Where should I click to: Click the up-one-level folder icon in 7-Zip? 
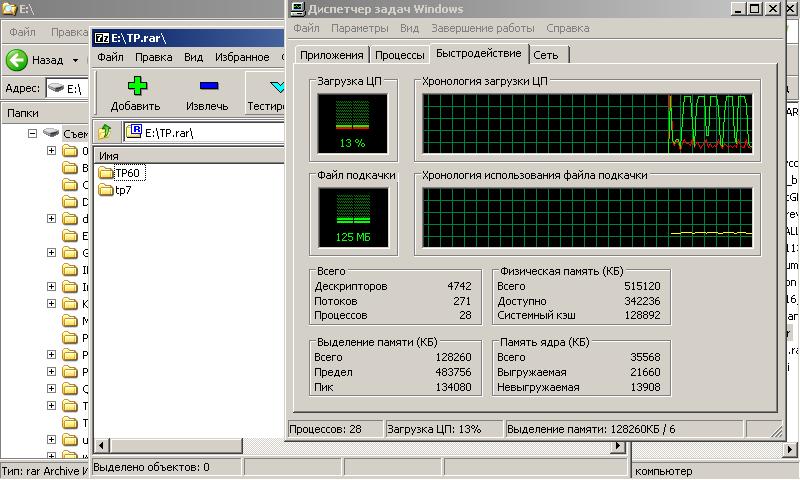(x=105, y=131)
